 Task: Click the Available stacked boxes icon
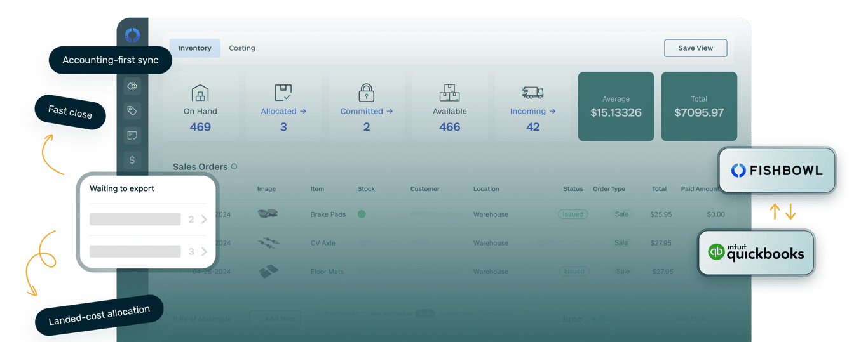[449, 93]
